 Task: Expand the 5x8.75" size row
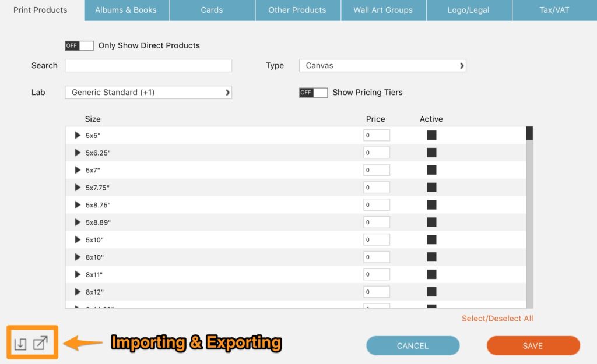point(78,204)
